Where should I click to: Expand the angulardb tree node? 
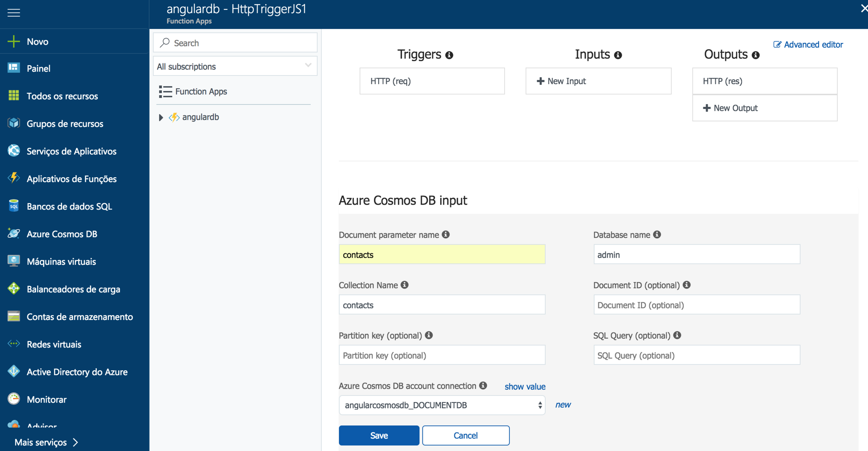pos(161,117)
